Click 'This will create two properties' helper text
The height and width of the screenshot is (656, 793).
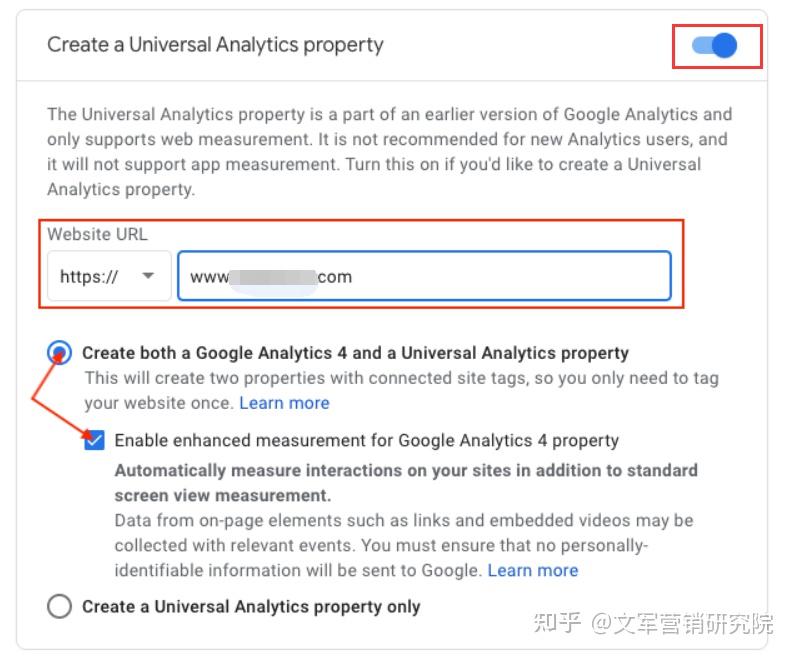coord(400,378)
